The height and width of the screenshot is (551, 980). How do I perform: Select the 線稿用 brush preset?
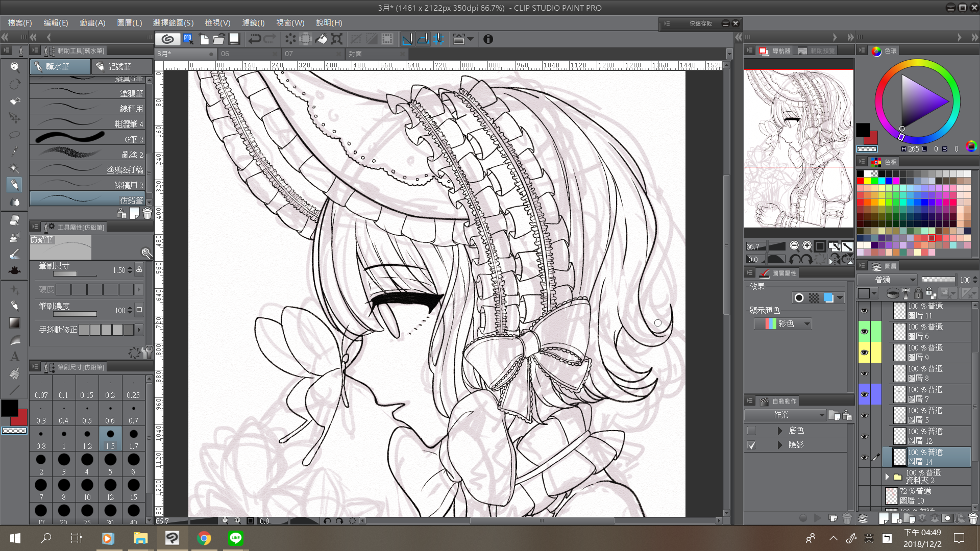87,108
